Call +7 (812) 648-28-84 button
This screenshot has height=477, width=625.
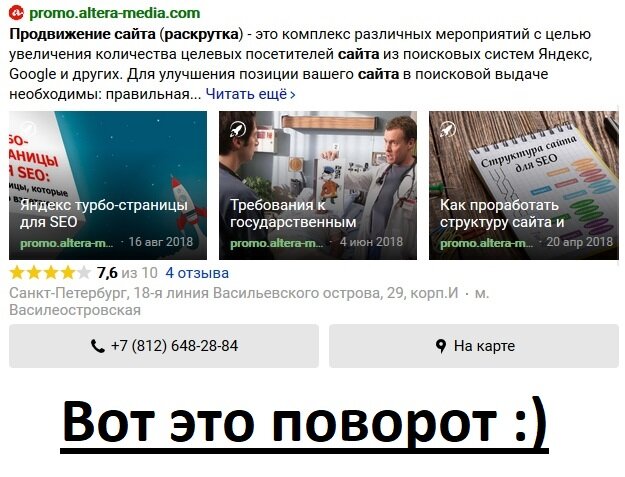pos(164,346)
